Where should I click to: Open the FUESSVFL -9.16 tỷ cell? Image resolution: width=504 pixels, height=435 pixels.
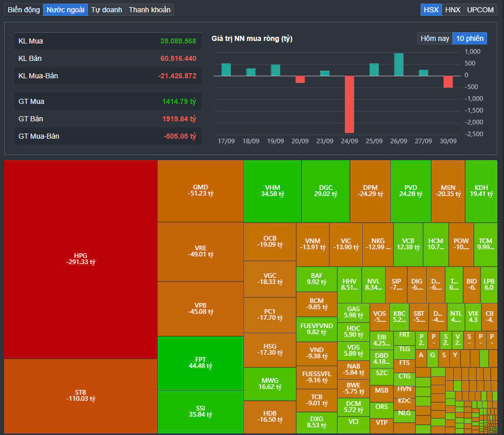coord(317,378)
